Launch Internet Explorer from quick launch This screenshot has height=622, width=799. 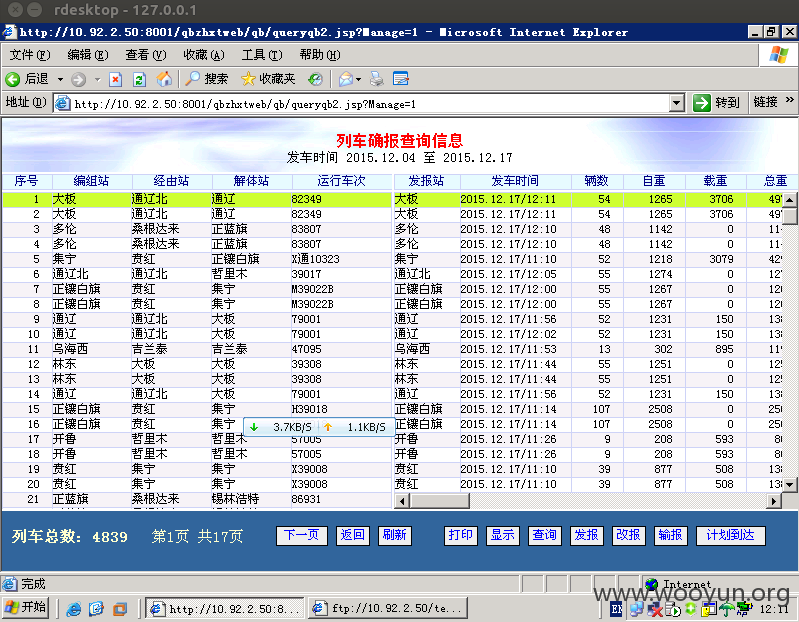click(x=73, y=609)
